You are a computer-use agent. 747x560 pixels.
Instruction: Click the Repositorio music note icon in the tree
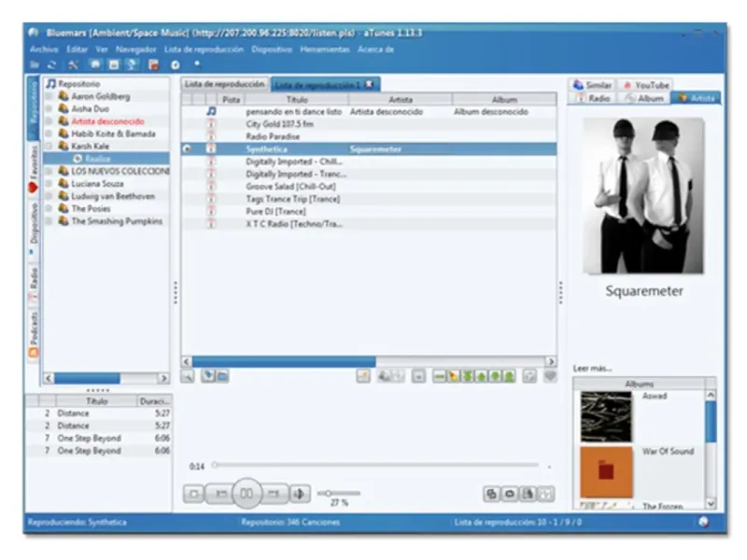pyautogui.click(x=51, y=84)
